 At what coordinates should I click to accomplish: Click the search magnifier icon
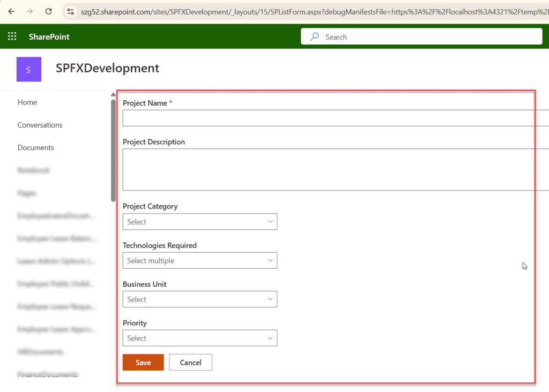tap(314, 36)
